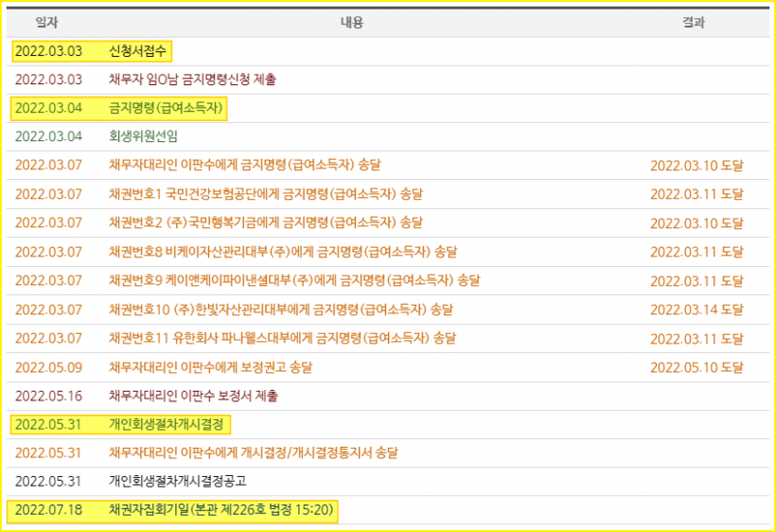776x532 pixels.
Task: Click the 2022.03.14 도달 result
Action: (697, 310)
